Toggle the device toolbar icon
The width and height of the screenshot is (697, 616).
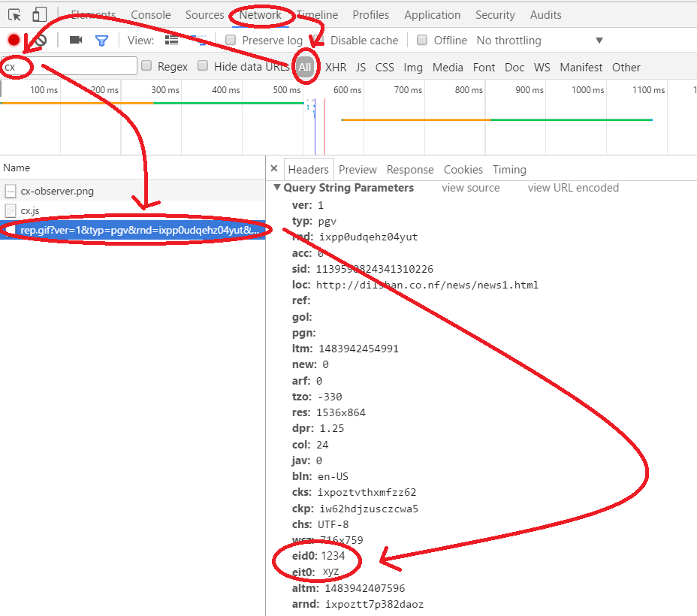tap(39, 15)
